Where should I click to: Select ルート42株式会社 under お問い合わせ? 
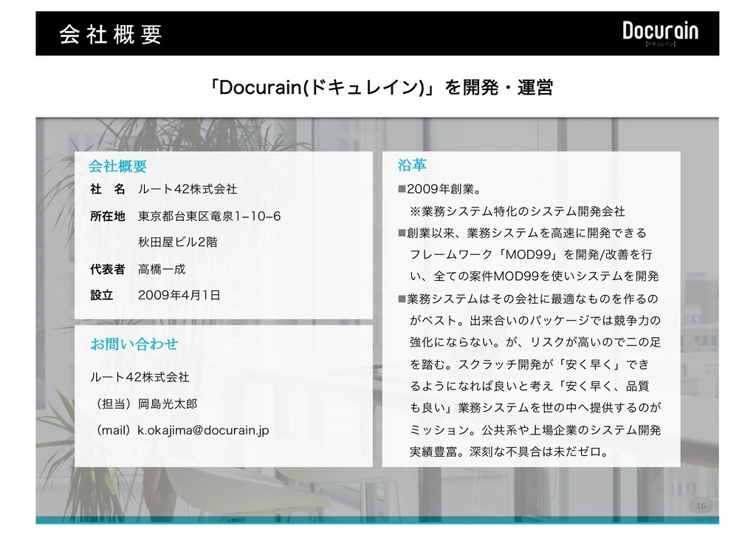(140, 378)
